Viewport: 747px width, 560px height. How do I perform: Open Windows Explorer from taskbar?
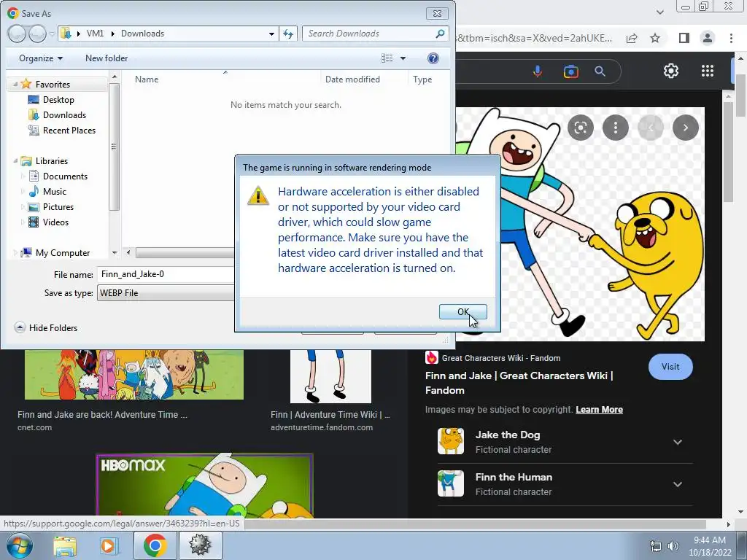click(65, 545)
